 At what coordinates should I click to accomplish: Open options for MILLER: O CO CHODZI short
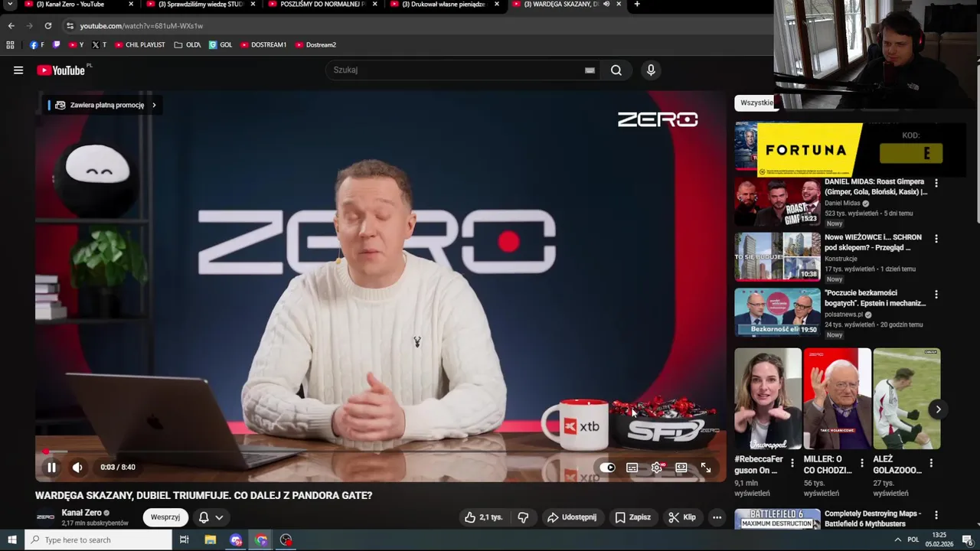tap(862, 463)
